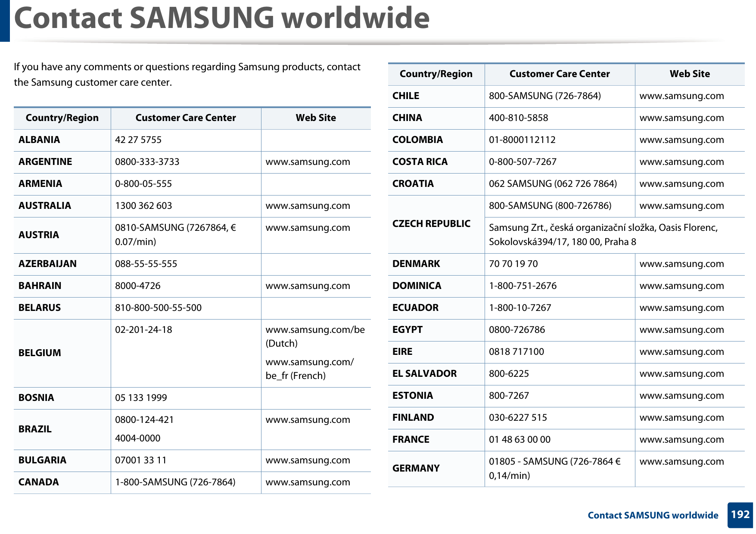Select phone number 0800-333-3733
This screenshot has height=534, width=756.
pyautogui.click(x=147, y=162)
